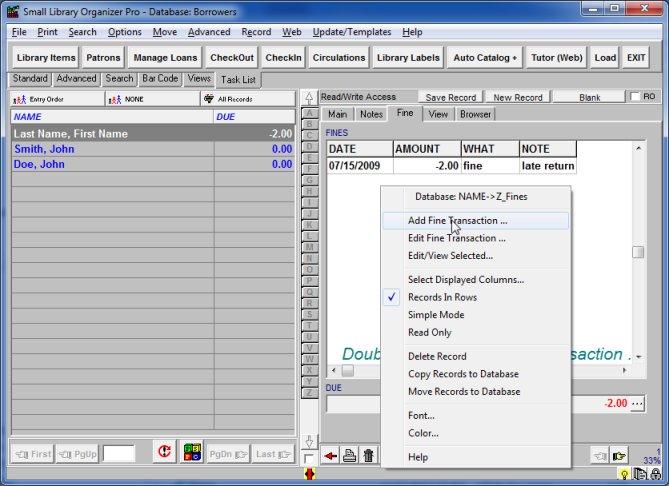This screenshot has height=486, width=669.
Task: Click the up arrow above alphabet strip
Action: [309, 98]
